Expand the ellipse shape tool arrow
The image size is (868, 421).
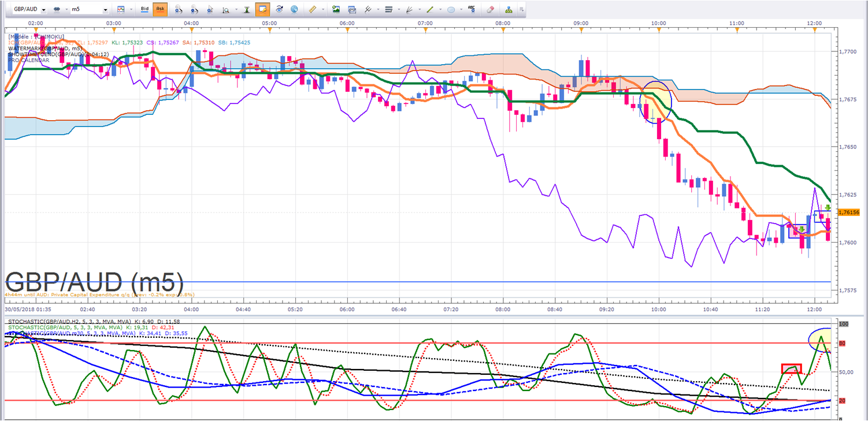coord(461,10)
